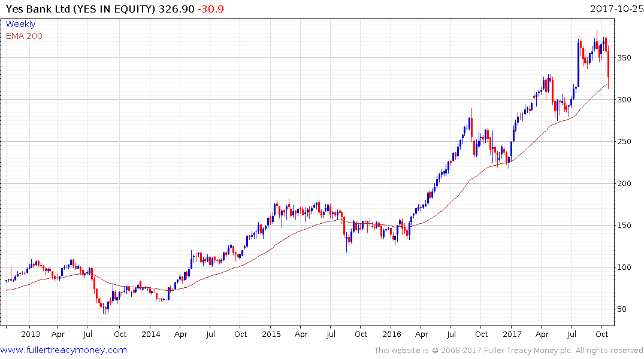This screenshot has height=359, width=644.
Task: Click the chart title 'Yes Bank Ltd (YES IN EQUITY)'
Action: tap(80, 9)
